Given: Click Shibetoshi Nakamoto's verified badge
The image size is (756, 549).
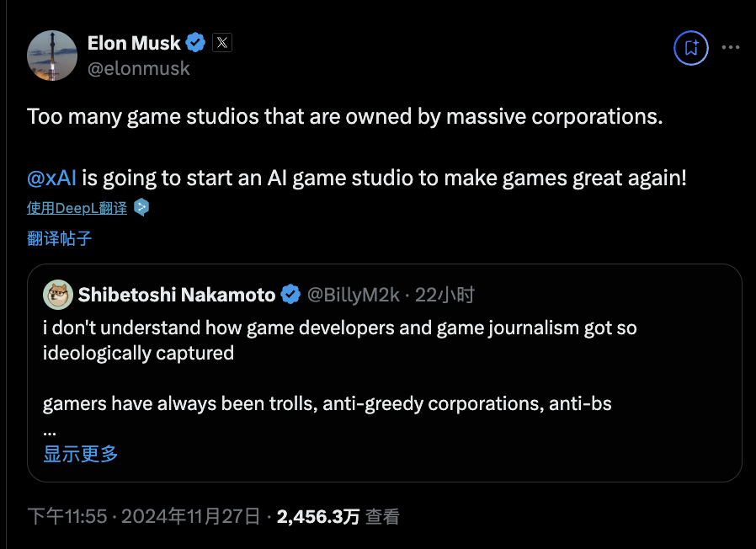Looking at the screenshot, I should (x=290, y=294).
